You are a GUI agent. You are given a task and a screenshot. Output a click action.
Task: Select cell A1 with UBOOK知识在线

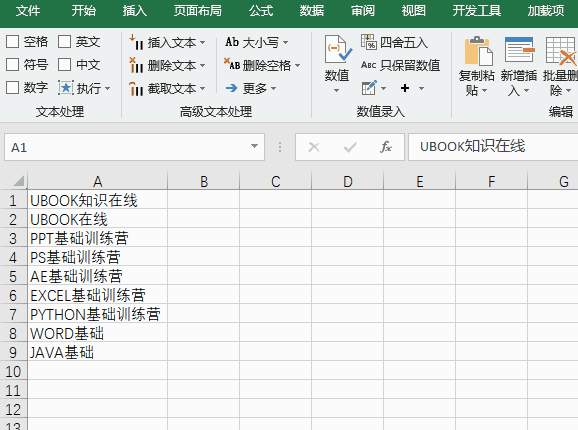click(x=97, y=200)
